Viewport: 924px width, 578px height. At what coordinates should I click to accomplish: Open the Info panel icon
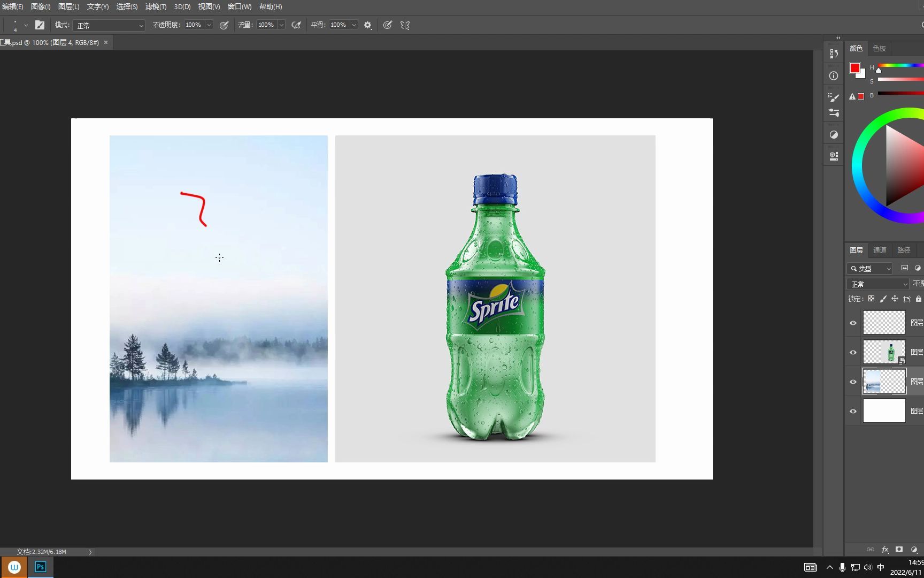(x=834, y=76)
